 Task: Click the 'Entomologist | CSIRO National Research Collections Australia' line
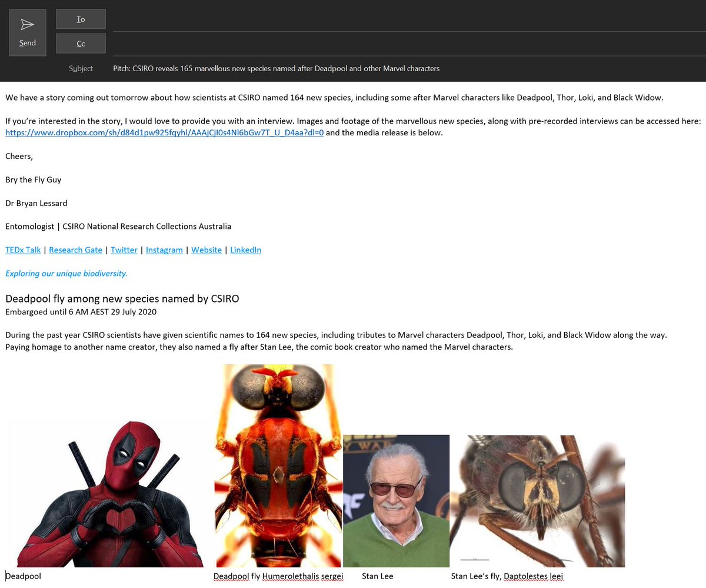[118, 226]
